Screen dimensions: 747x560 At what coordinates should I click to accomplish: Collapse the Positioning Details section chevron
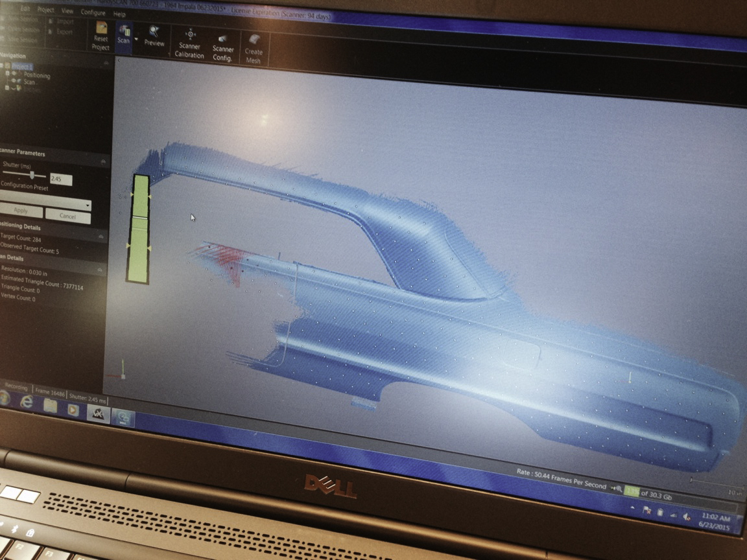101,236
